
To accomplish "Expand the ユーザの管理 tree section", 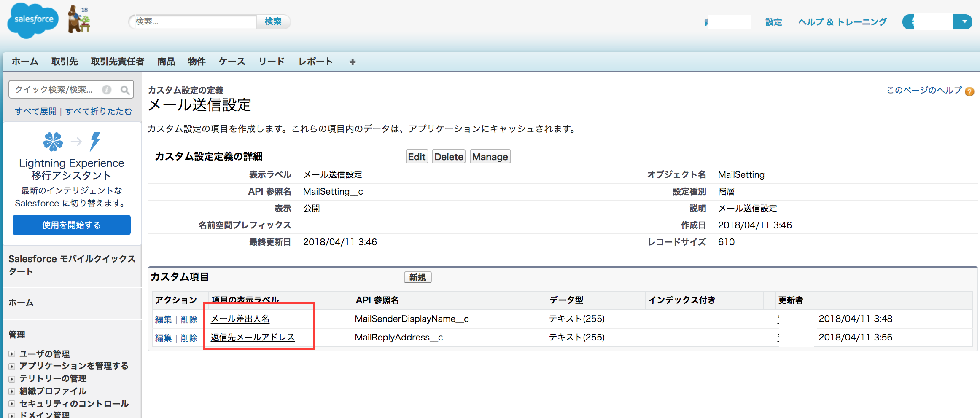I will coord(11,354).
